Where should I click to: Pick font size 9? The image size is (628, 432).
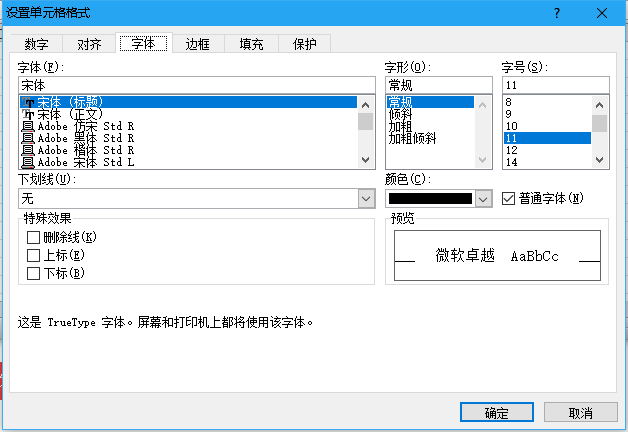[x=547, y=114]
